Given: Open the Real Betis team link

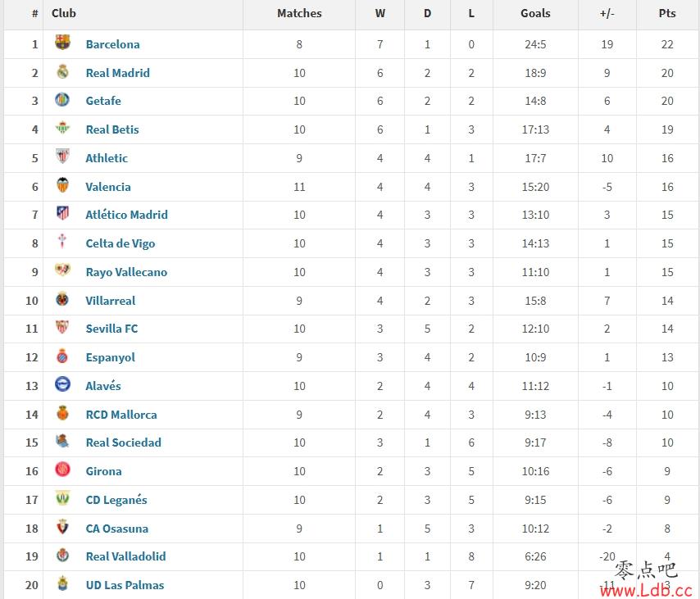Looking at the screenshot, I should [112, 129].
